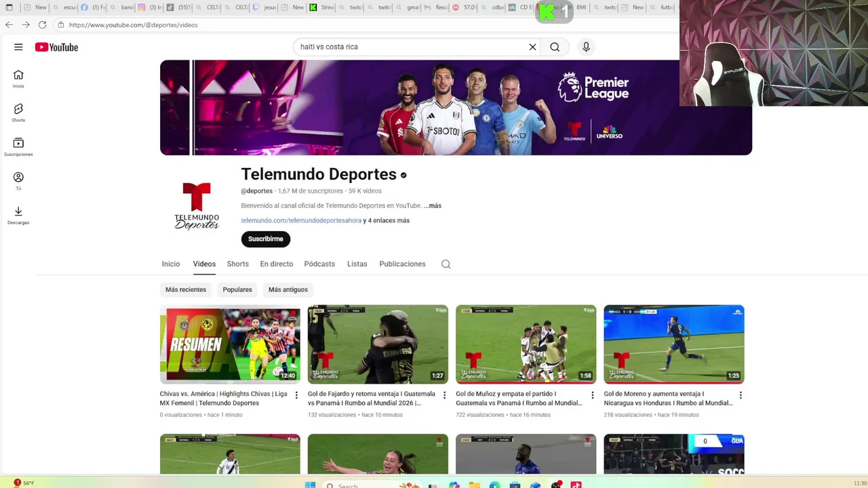Open options menu for Gol de Muñoz video
Viewport: 868px width, 488px height.
[592, 395]
